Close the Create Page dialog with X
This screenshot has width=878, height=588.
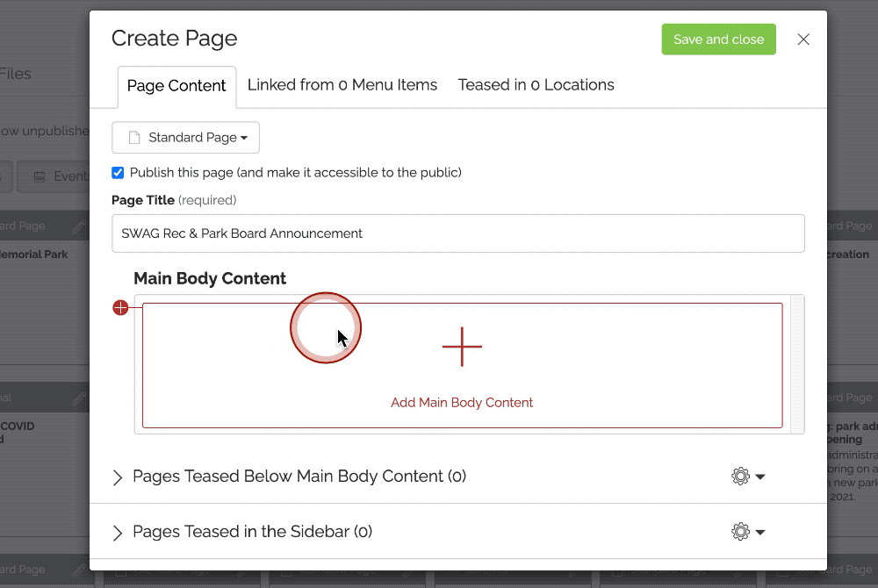pyautogui.click(x=803, y=39)
